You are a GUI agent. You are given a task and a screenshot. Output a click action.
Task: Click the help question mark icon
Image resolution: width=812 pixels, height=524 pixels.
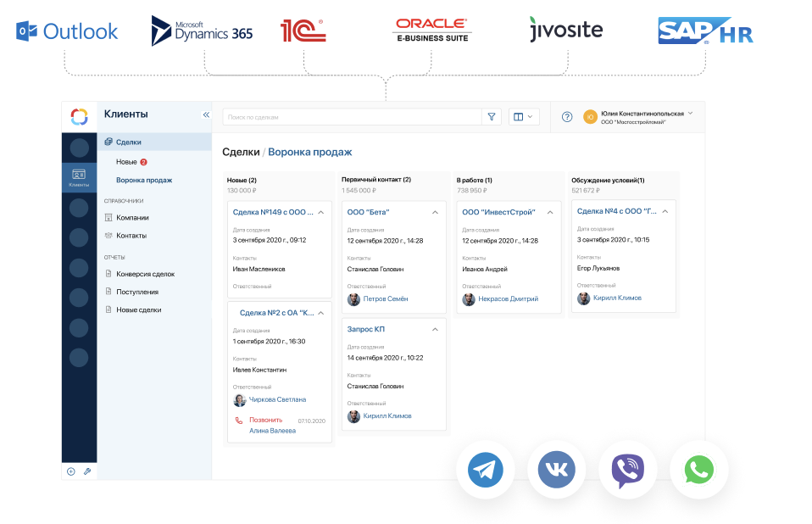(x=566, y=117)
